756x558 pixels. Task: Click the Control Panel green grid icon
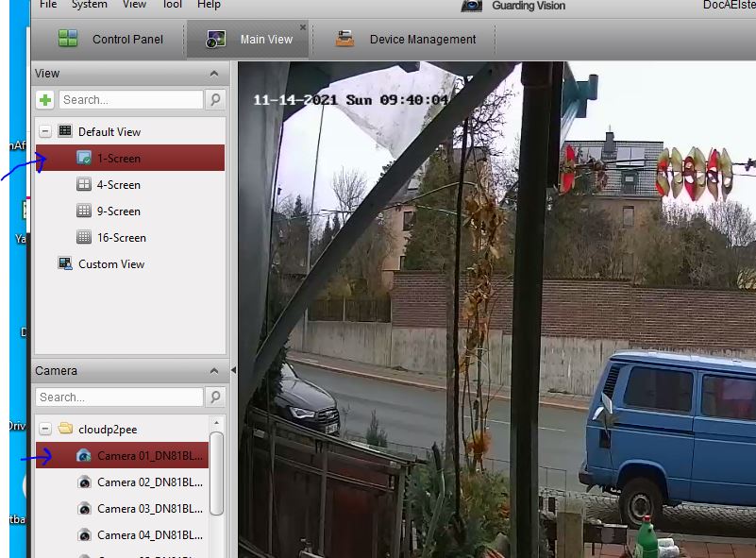pyautogui.click(x=68, y=38)
